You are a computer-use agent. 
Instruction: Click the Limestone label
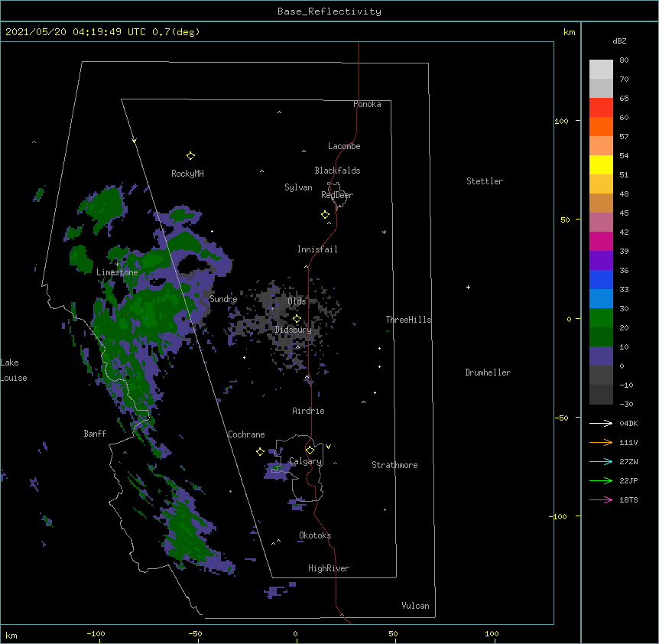pos(117,273)
